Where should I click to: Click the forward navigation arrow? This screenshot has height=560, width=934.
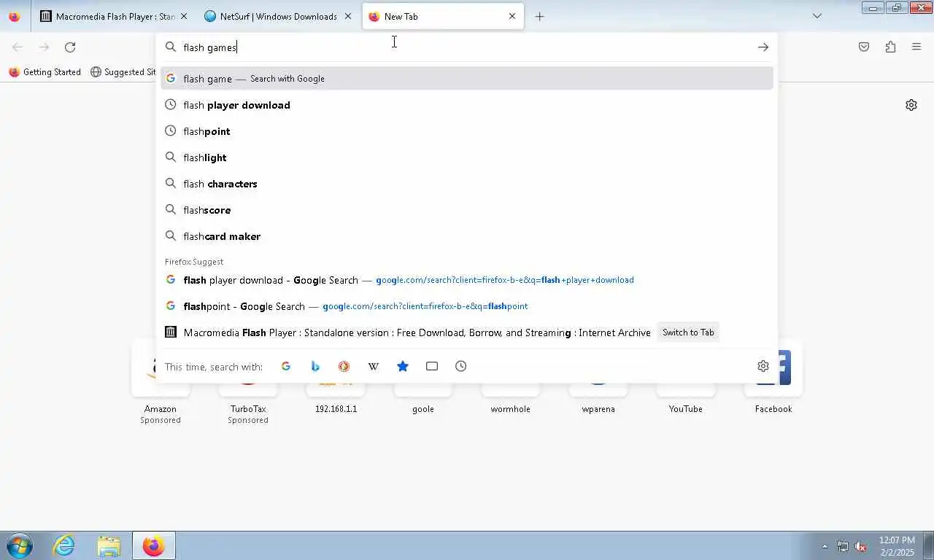coord(44,47)
